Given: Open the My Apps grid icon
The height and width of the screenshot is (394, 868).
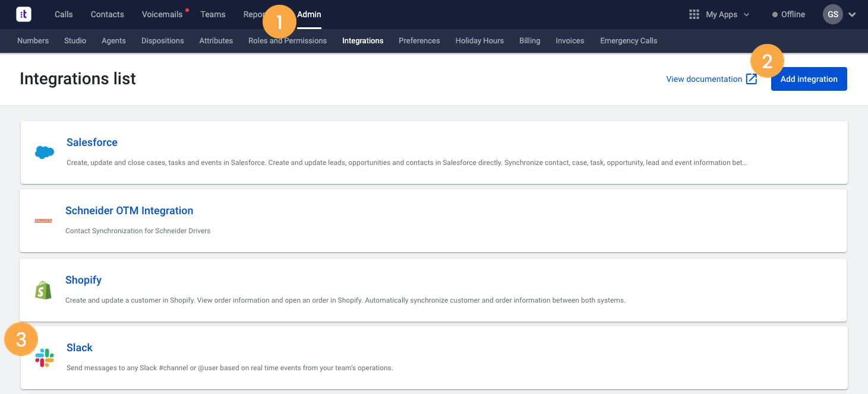Looking at the screenshot, I should (694, 14).
